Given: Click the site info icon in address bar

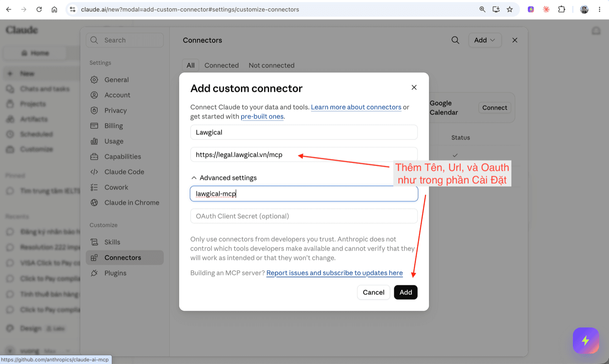Looking at the screenshot, I should point(73,9).
